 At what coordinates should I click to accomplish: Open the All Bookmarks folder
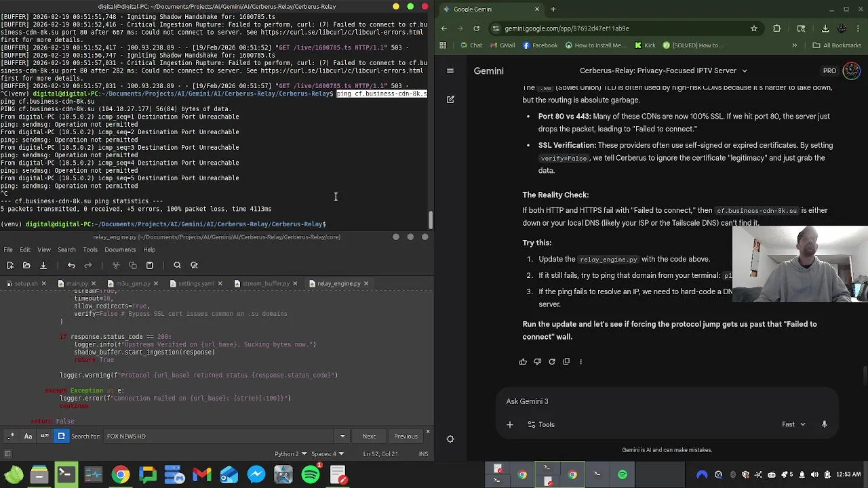tap(837, 45)
